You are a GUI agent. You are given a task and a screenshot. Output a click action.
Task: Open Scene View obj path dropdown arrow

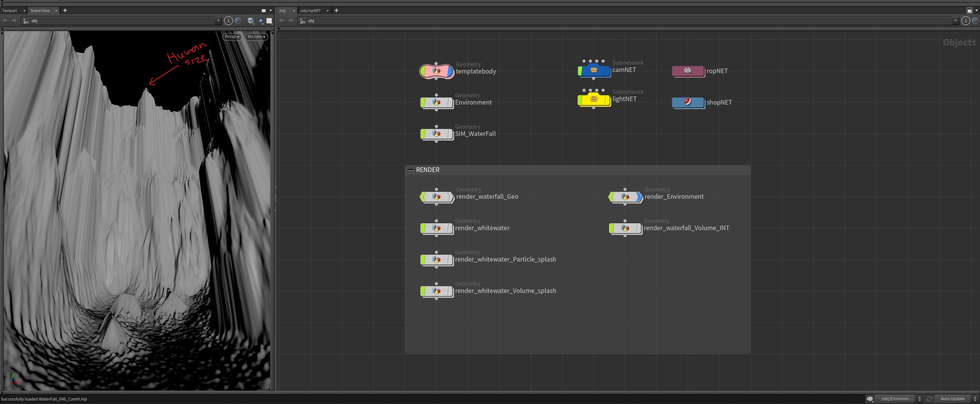coord(218,21)
